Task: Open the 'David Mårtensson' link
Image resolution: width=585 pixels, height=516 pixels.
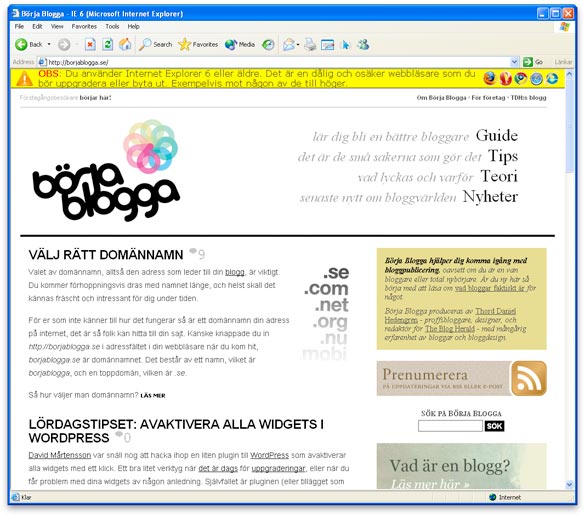Action: click(60, 455)
